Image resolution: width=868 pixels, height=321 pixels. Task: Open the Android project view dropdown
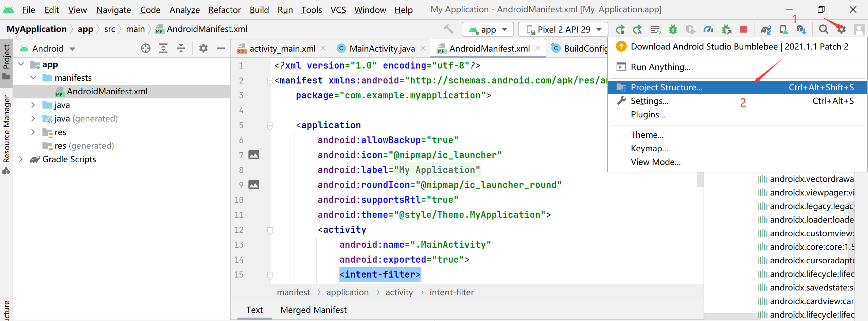click(48, 49)
